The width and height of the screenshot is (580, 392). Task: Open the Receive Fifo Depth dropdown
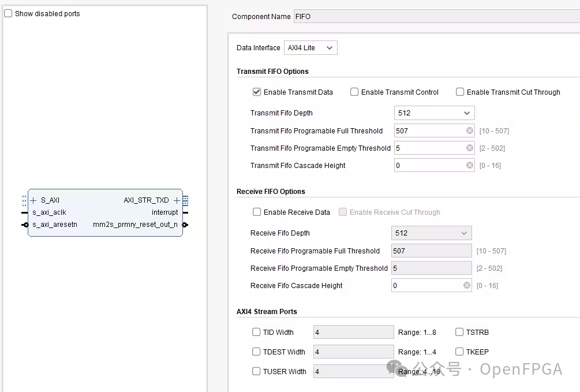(431, 233)
